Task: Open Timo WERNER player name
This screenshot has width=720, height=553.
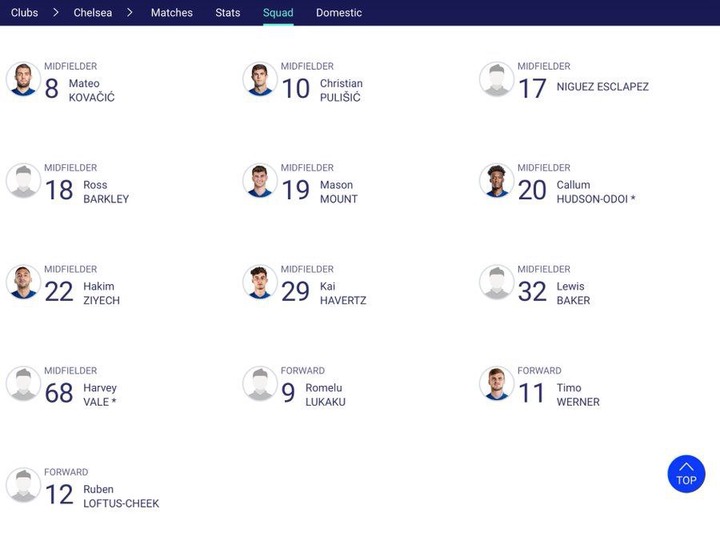Action: (x=578, y=395)
